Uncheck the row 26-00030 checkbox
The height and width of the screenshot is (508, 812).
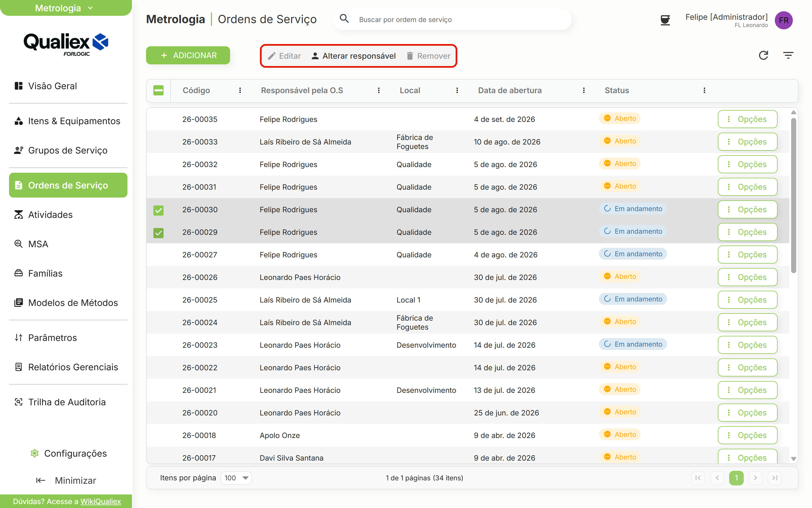[158, 210]
